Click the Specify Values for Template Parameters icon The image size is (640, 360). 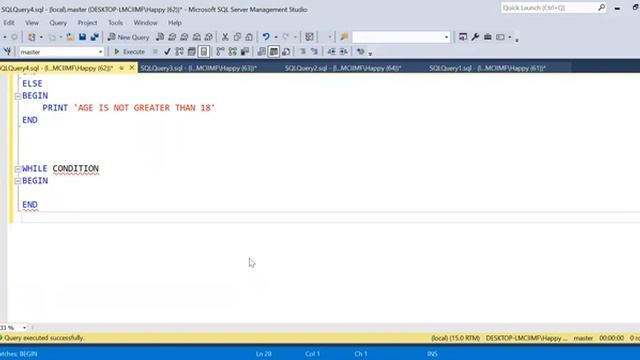tap(360, 52)
